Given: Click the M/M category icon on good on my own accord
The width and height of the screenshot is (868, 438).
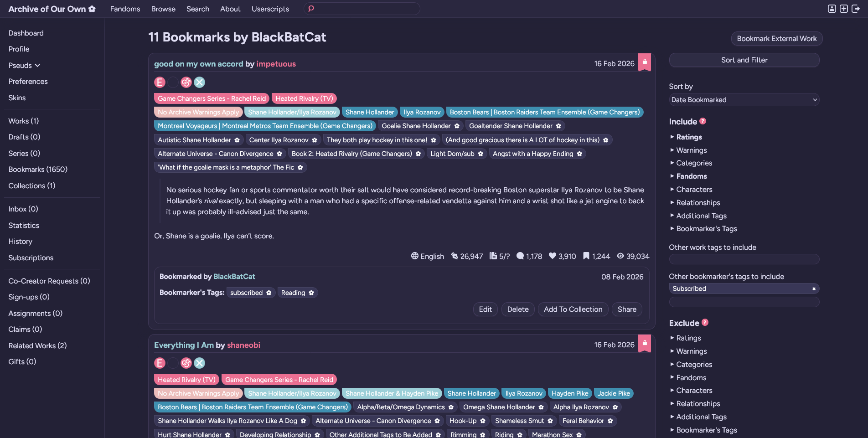Looking at the screenshot, I should pyautogui.click(x=186, y=82).
